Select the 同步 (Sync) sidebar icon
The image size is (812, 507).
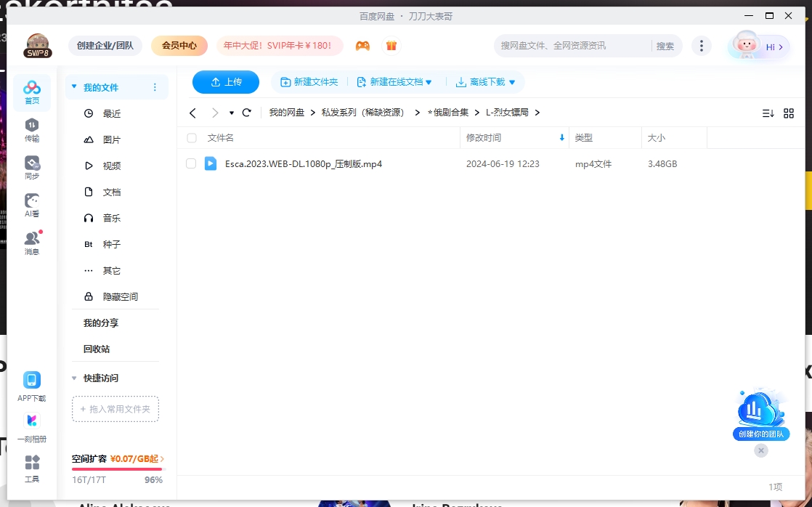(x=31, y=165)
